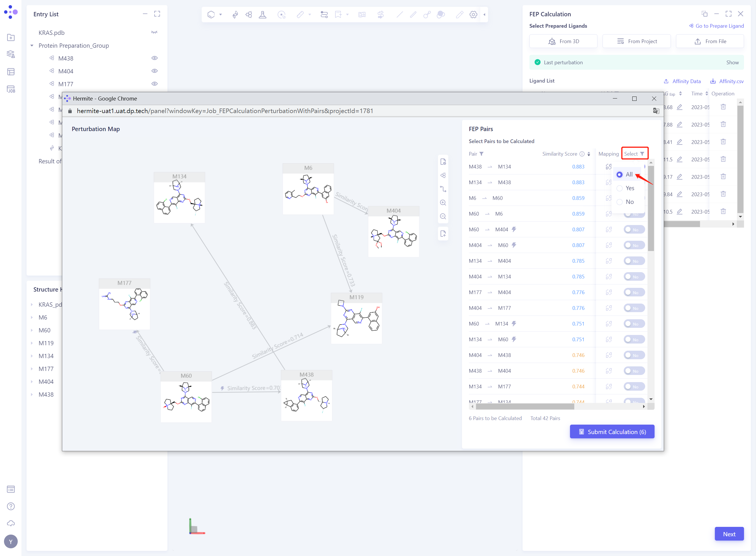756x556 pixels.
Task: Click the add-entry icon at sidebar top
Action: [x=11, y=37]
